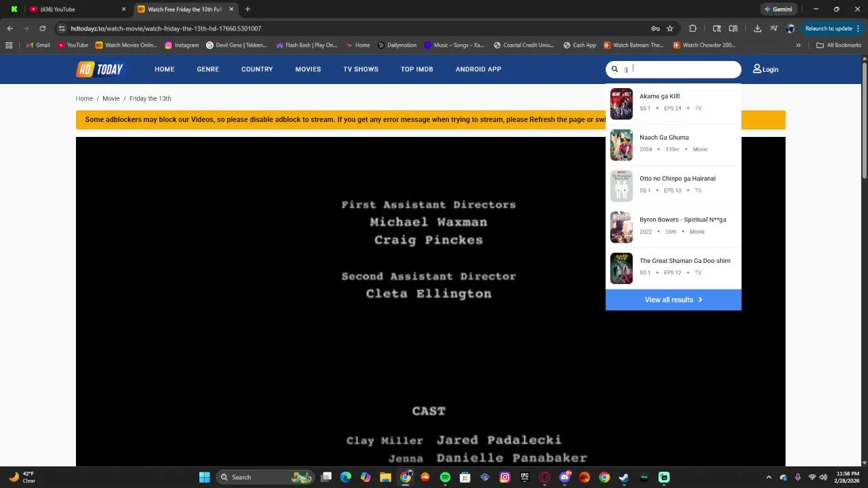Click the taskbar Search box
868x488 pixels.
click(265, 477)
